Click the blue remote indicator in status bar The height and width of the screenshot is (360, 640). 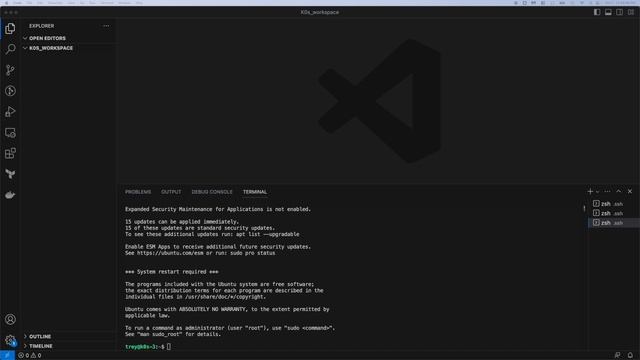point(7,356)
